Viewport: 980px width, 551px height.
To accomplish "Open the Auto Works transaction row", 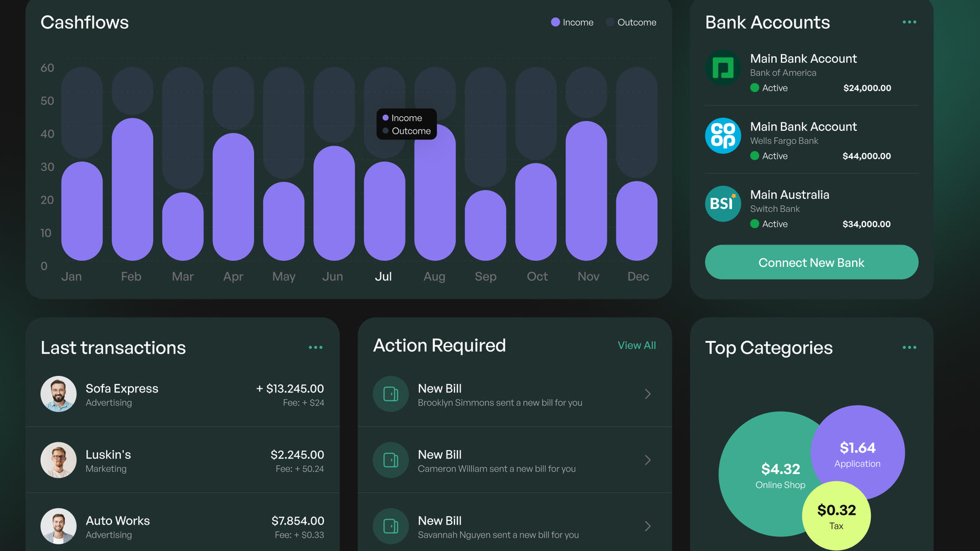I will click(x=183, y=527).
